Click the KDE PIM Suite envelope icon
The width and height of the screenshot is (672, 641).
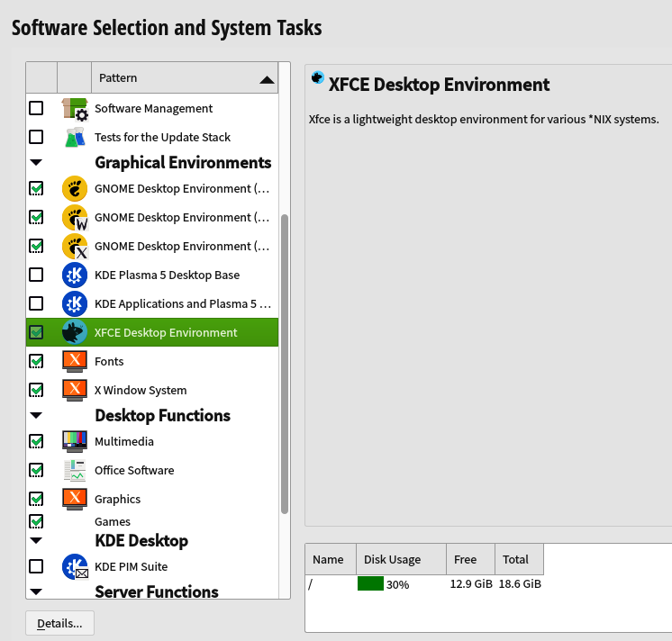75,567
